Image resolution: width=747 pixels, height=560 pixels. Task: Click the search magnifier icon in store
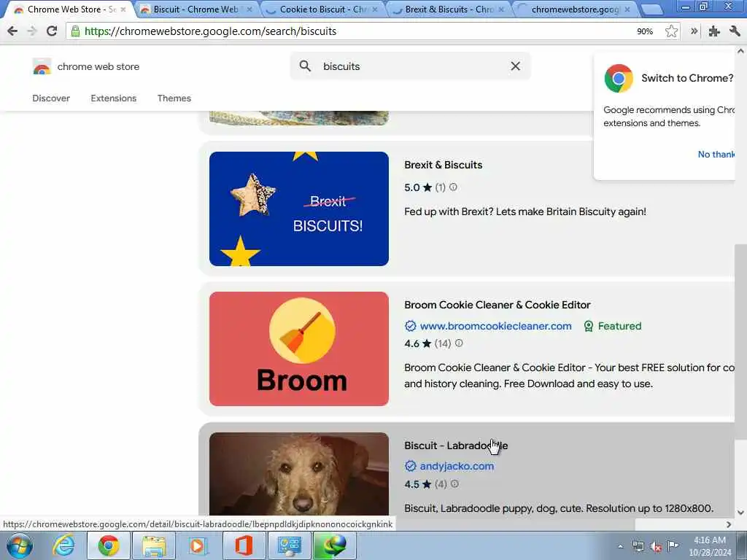[x=305, y=66]
